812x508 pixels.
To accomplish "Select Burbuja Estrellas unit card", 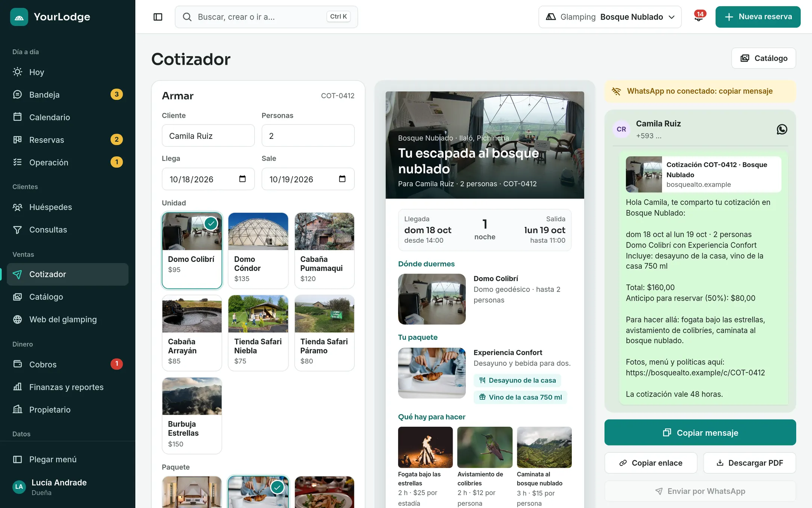I will point(192,416).
